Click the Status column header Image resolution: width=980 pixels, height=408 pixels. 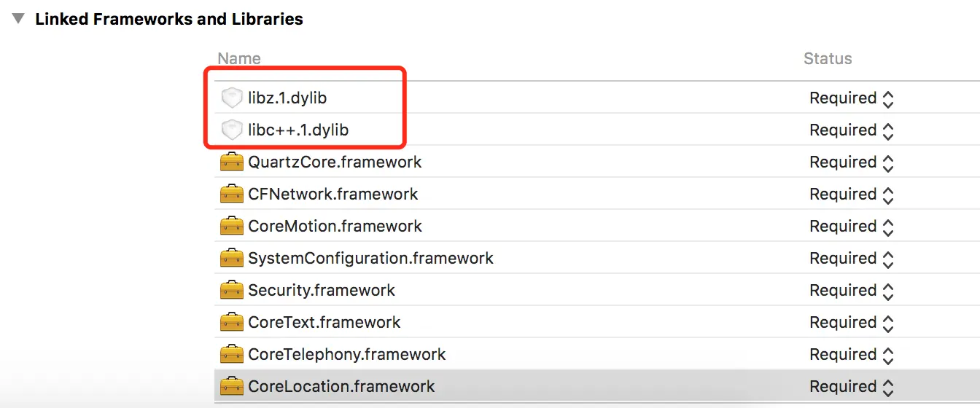coord(828,59)
